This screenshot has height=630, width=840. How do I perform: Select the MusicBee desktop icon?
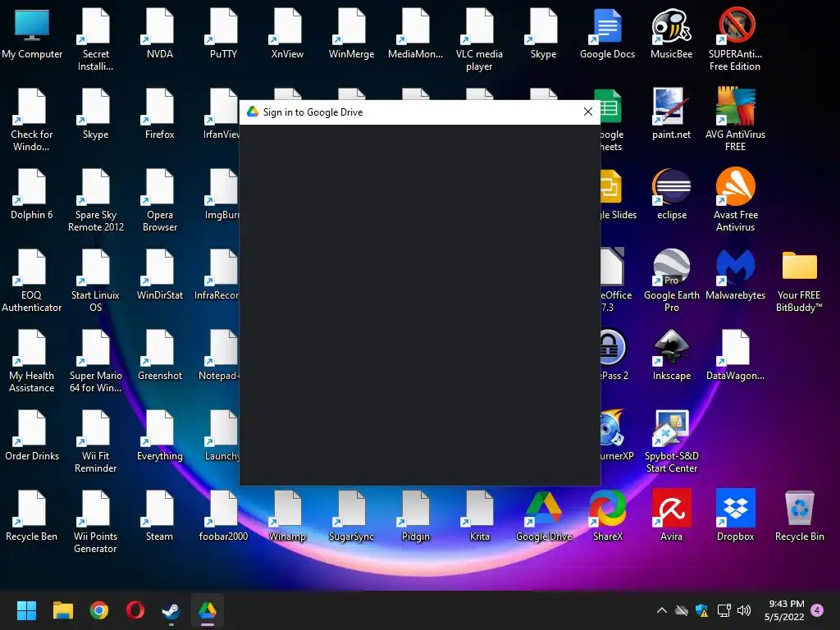[x=671, y=33]
